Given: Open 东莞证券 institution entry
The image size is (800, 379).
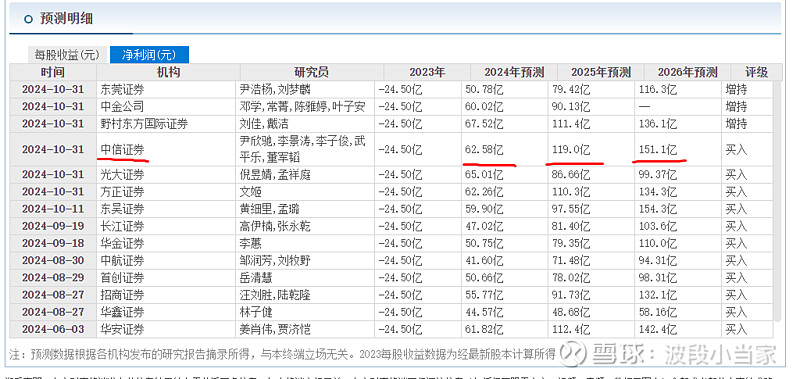Looking at the screenshot, I should [x=122, y=90].
